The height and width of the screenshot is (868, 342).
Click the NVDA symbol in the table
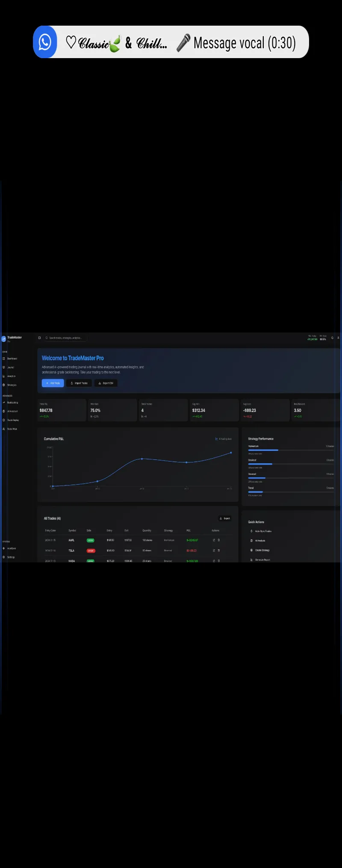(x=71, y=561)
